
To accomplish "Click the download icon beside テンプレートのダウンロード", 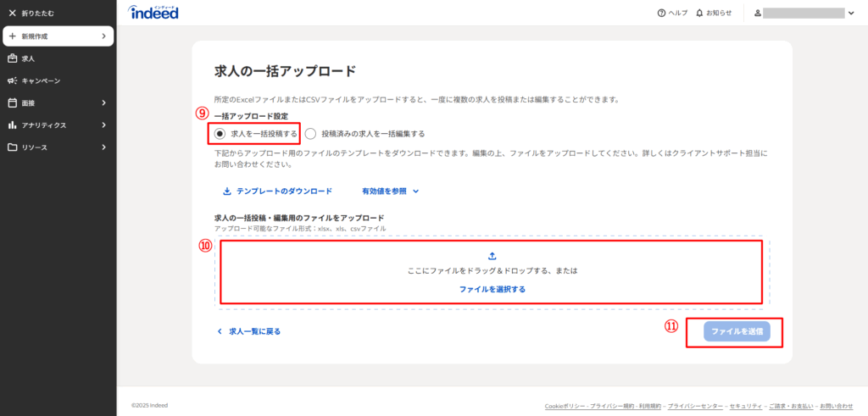I will [226, 191].
